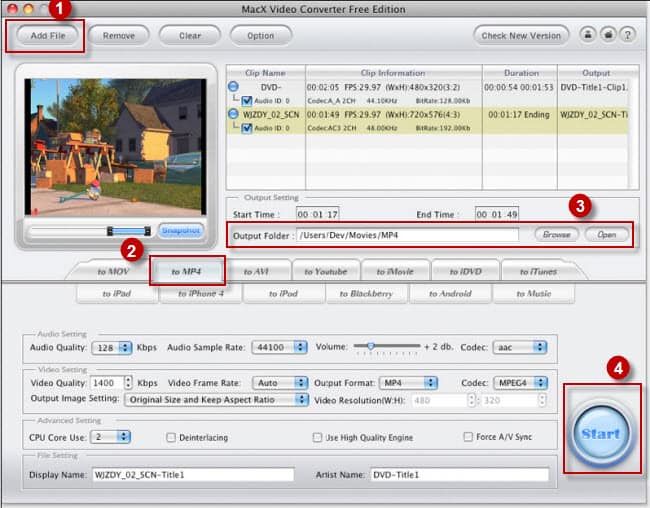
Task: Toggle Audio ID 0 checkbox under WJZDY_02_SCN
Action: (247, 128)
